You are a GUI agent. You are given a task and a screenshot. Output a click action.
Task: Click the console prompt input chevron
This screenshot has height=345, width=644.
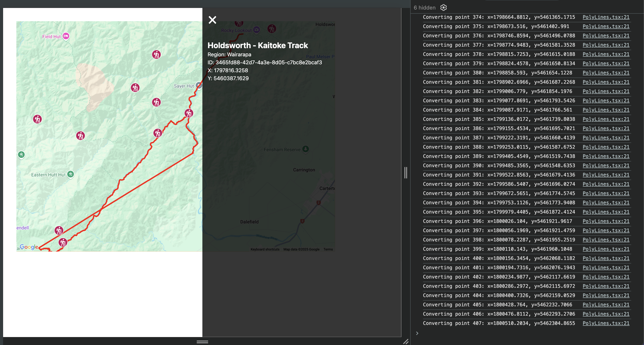point(417,333)
